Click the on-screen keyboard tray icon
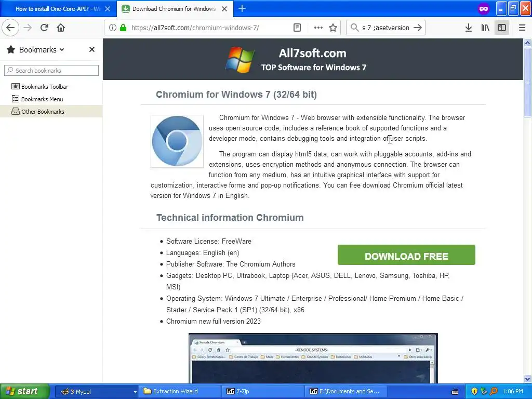Screen dimensions: 532x399 pos(455,392)
